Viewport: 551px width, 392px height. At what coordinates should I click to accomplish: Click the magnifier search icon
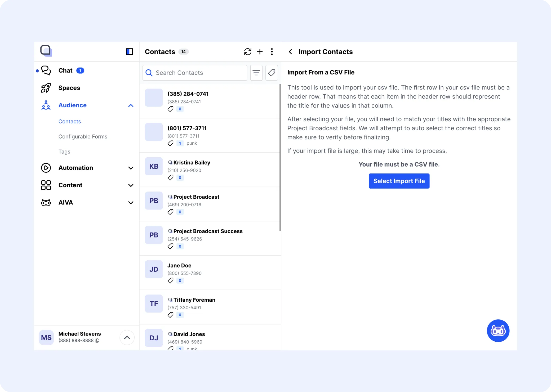pos(149,73)
